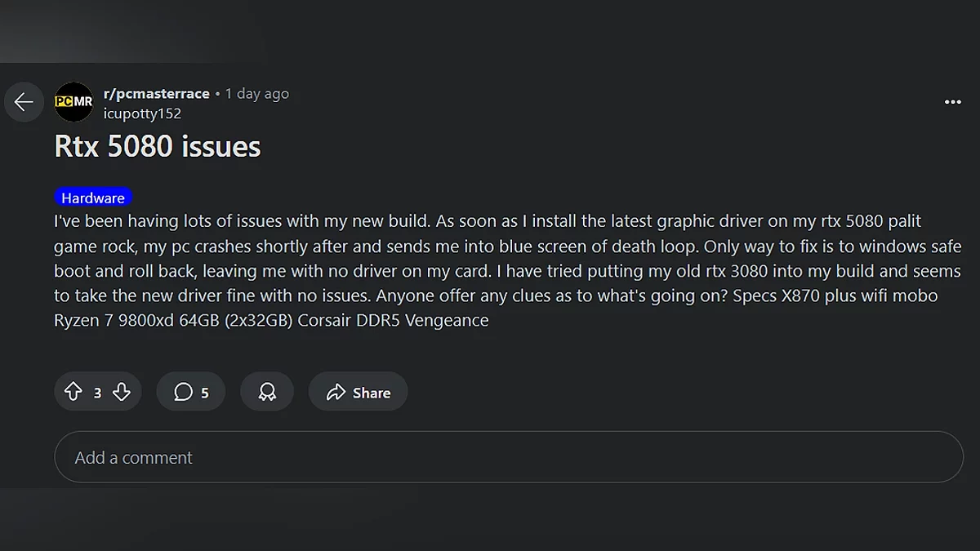Click the comment count number 5
This screenshot has height=551, width=980.
point(205,393)
